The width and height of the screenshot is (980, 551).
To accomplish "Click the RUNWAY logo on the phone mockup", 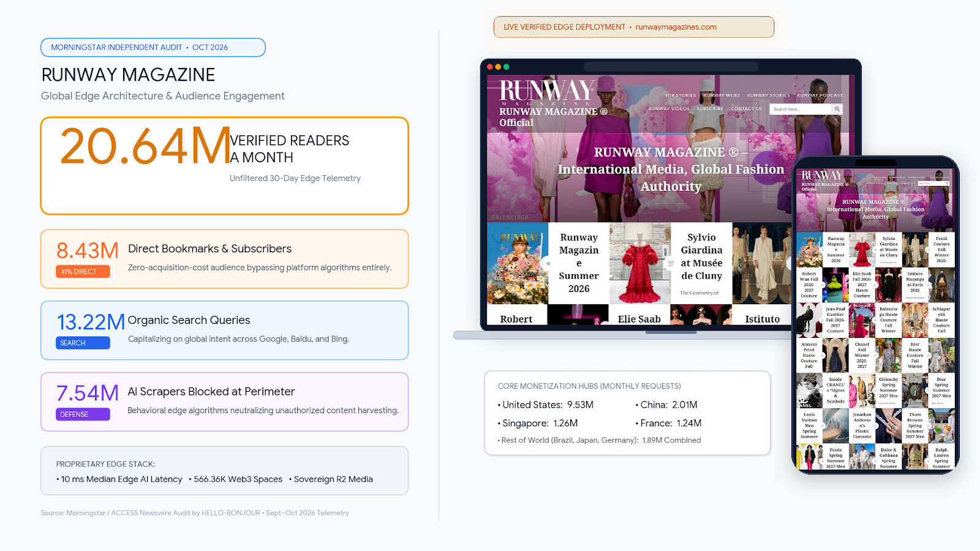I will 822,175.
